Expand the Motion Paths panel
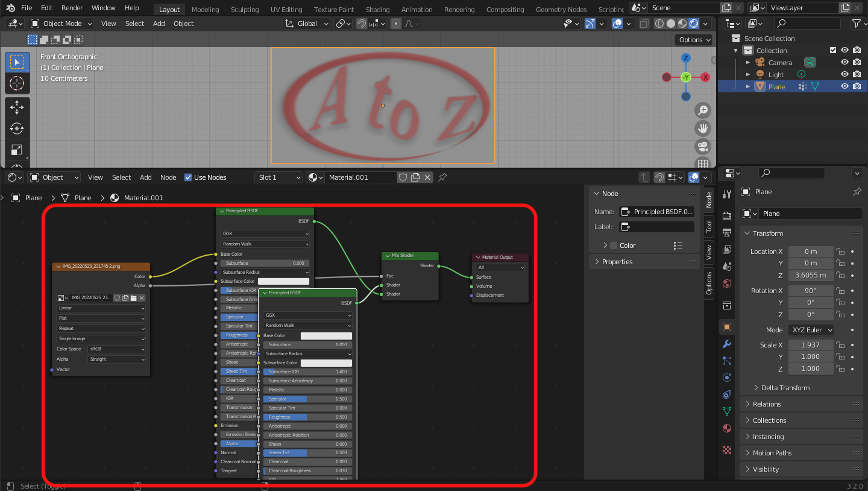 pos(801,453)
